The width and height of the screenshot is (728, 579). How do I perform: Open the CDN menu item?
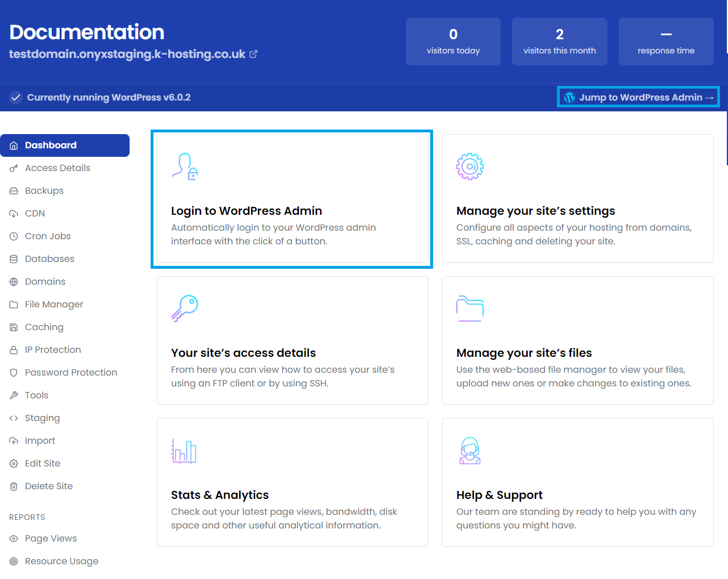65,214
